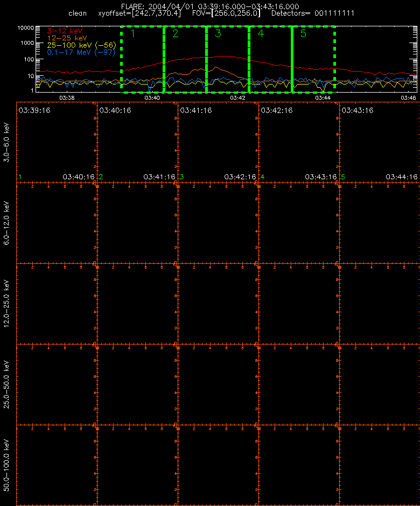Click the '12.0-25.0 keV' row label
The height and width of the screenshot is (506, 420).
point(6,304)
